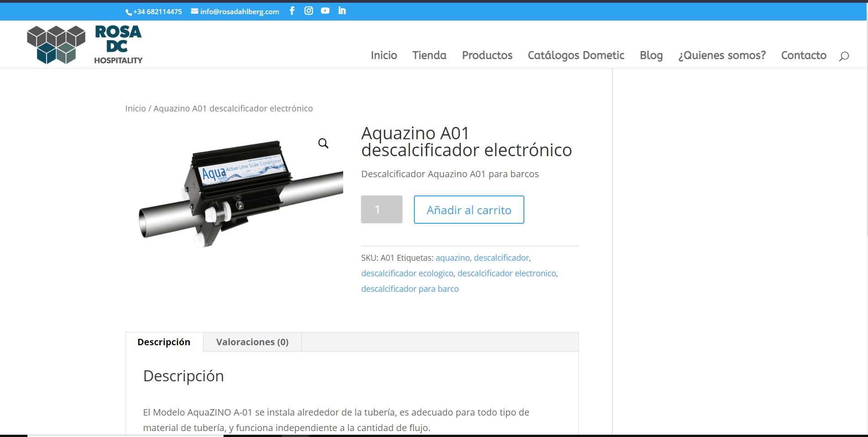Open descalcificador ecologico tag link
Screen dimensions: 868x437
pos(407,274)
